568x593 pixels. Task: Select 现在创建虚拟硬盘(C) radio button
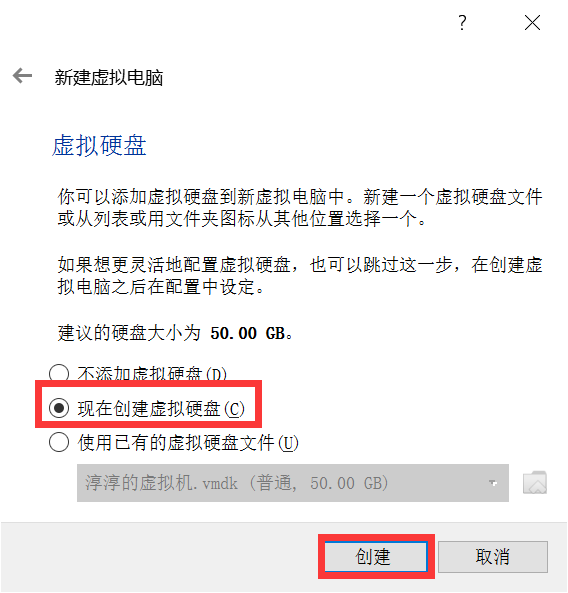(59, 408)
